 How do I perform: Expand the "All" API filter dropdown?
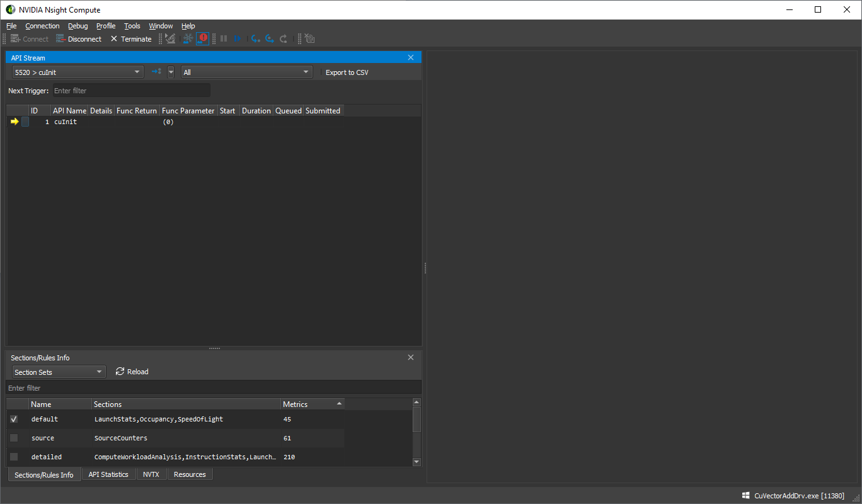coord(246,72)
